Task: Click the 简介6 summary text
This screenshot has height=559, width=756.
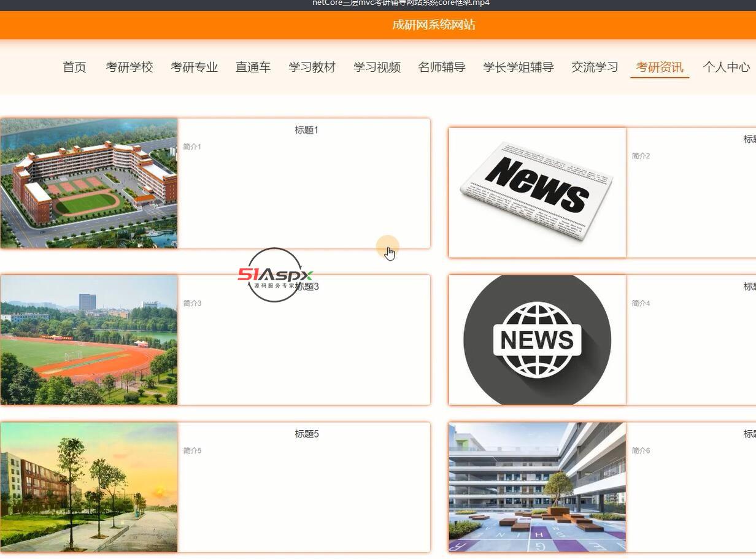Action: click(x=641, y=450)
